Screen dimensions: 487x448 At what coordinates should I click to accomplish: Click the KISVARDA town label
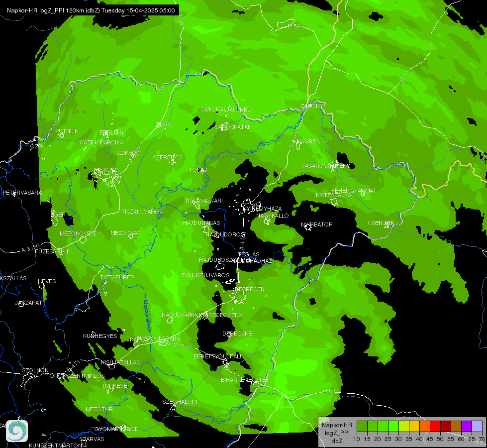(x=306, y=141)
